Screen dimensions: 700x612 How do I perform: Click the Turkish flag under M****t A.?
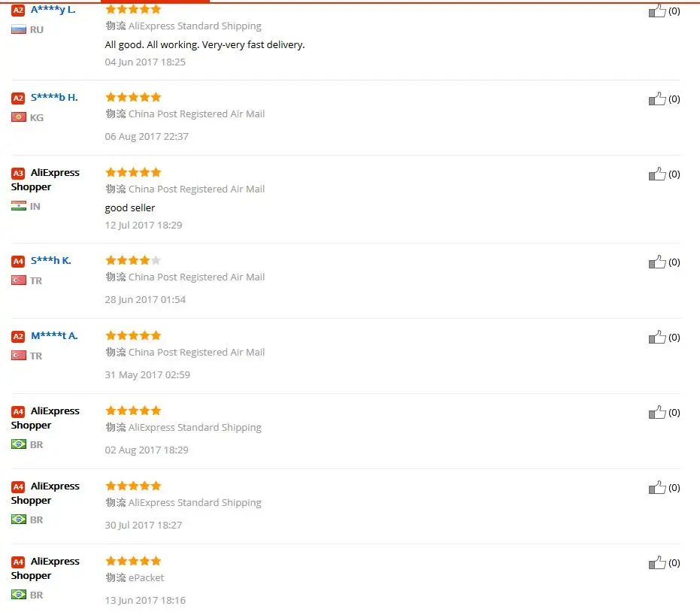[x=19, y=356]
